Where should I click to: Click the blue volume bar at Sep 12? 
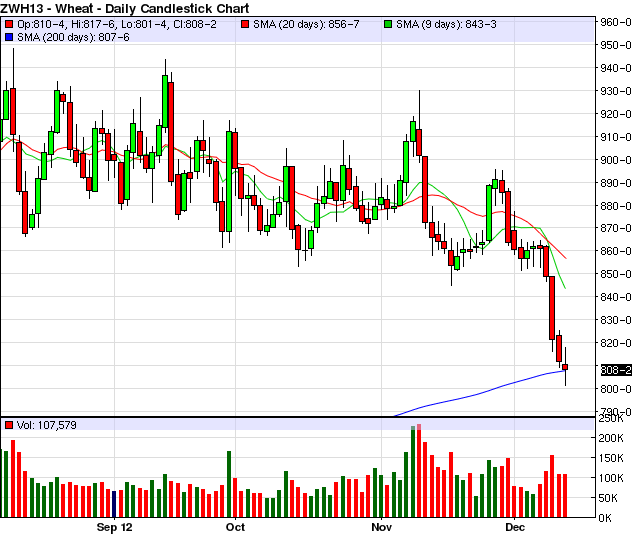tap(114, 504)
